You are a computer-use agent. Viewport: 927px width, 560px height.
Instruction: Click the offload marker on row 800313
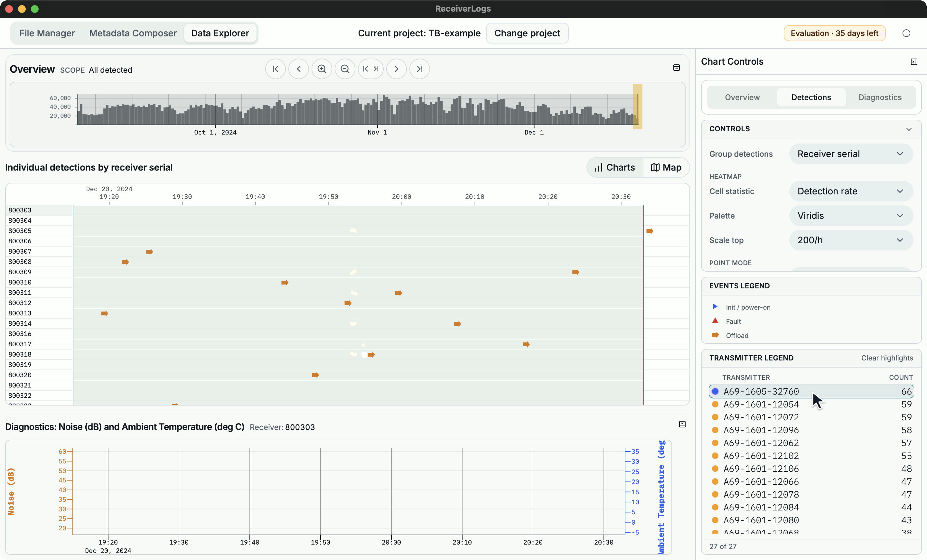(105, 313)
